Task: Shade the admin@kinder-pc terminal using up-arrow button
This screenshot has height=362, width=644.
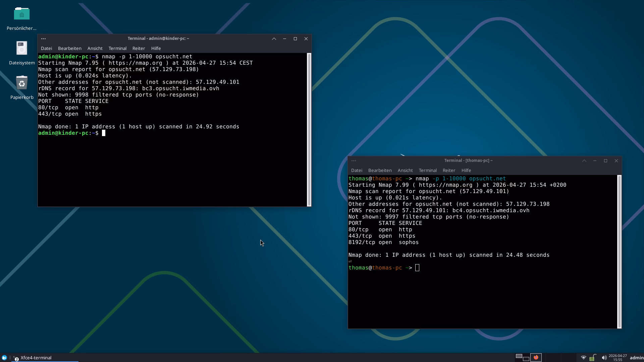Action: pyautogui.click(x=274, y=39)
